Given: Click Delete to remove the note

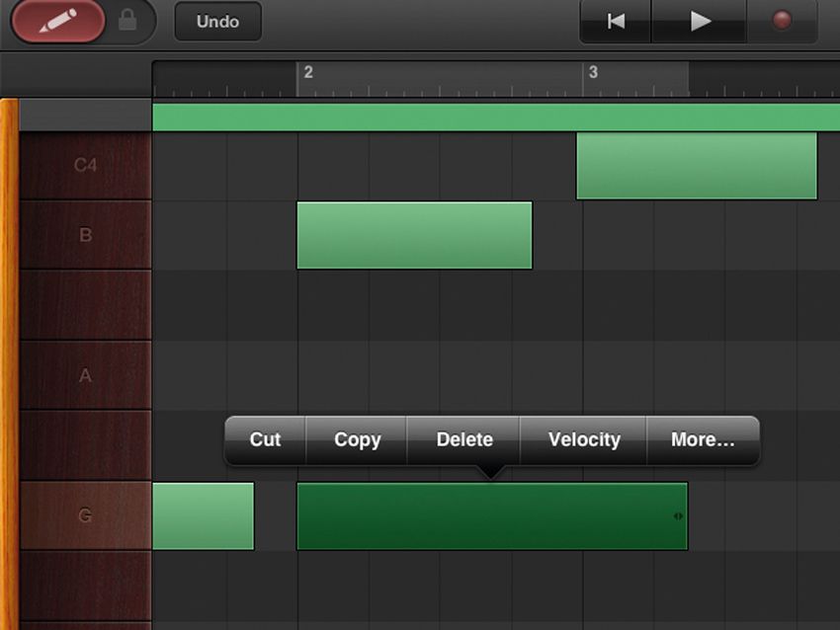Looking at the screenshot, I should click(x=463, y=440).
